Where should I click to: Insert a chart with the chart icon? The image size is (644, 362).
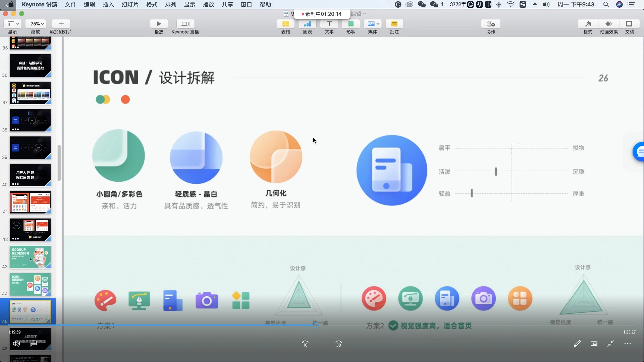307,24
